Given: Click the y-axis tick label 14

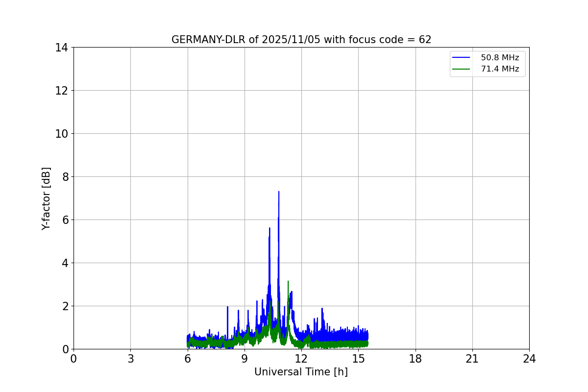Looking at the screenshot, I should [x=61, y=48].
